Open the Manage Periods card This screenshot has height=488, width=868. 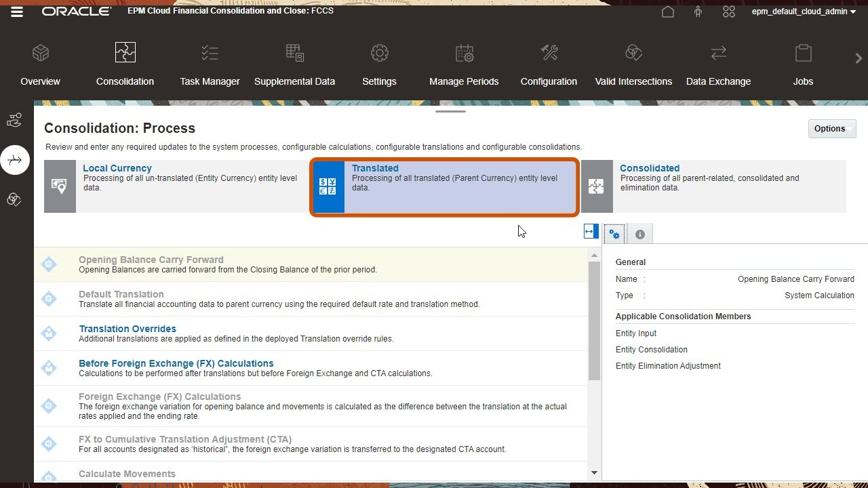coord(464,65)
